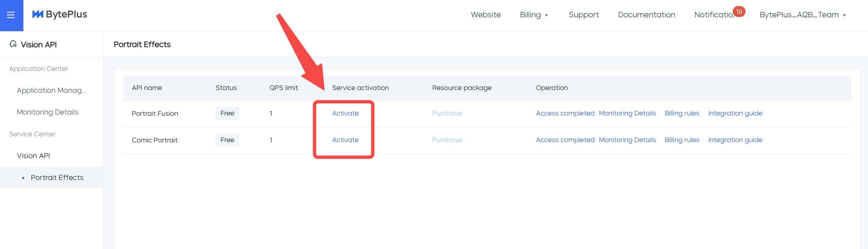Image resolution: width=868 pixels, height=249 pixels.
Task: Select Application Management in sidebar
Action: click(x=51, y=90)
